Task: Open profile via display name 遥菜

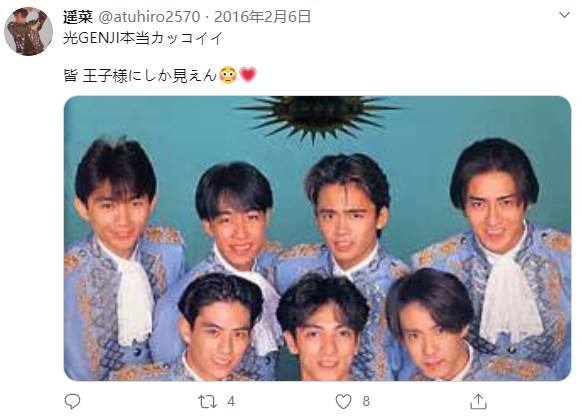Action: (x=78, y=17)
